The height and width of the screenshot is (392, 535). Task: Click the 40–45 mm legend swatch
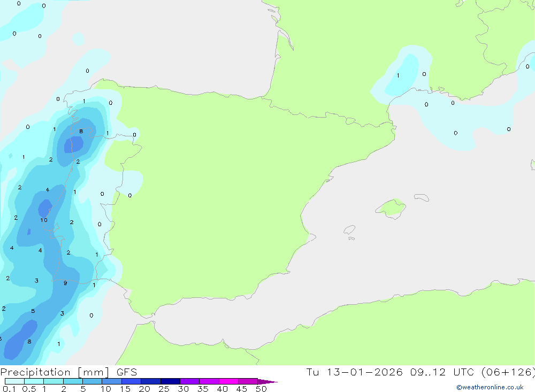click(x=228, y=381)
